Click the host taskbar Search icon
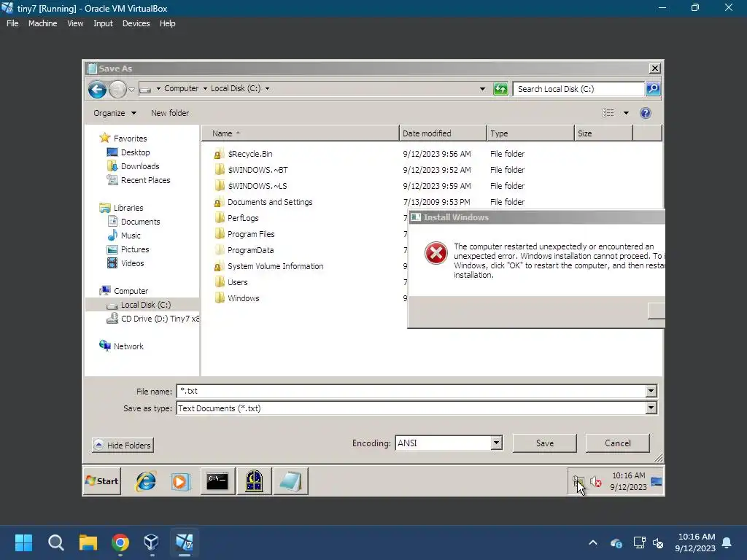This screenshot has width=747, height=560. point(55,542)
